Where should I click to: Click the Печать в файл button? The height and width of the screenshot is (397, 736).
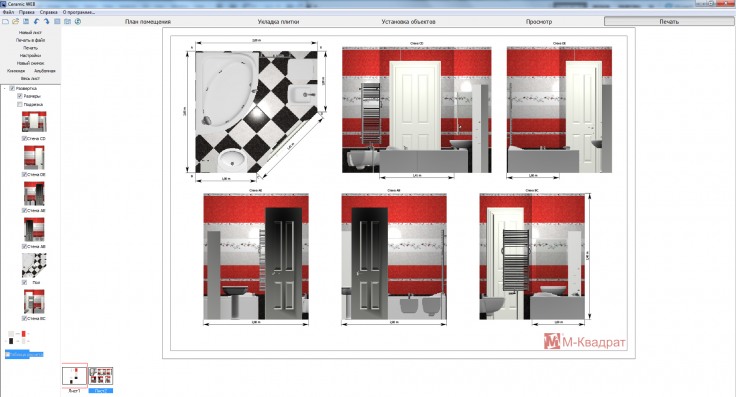(31, 40)
